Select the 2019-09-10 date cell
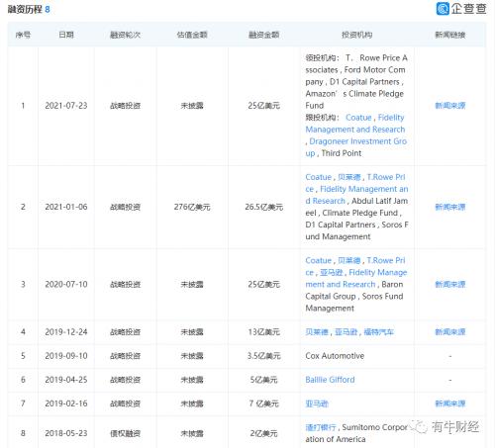 (66, 356)
